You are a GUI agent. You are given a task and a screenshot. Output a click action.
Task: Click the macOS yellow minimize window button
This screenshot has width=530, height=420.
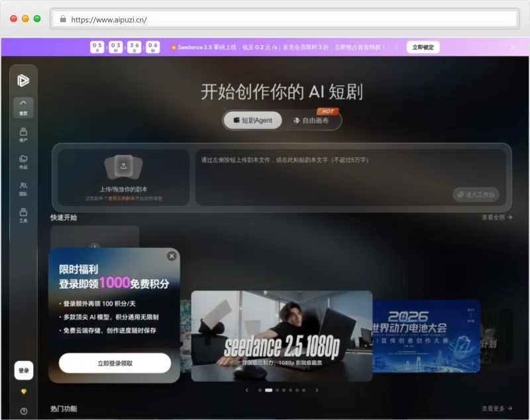pos(25,19)
